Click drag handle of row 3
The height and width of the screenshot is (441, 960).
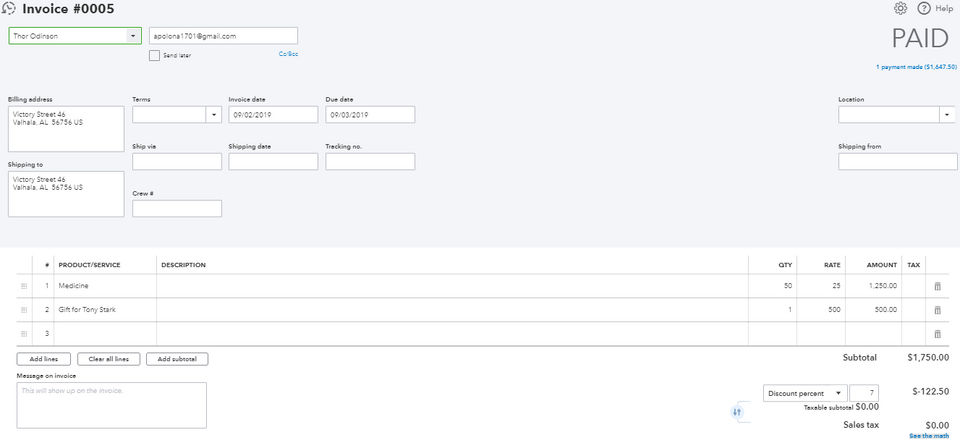click(24, 334)
